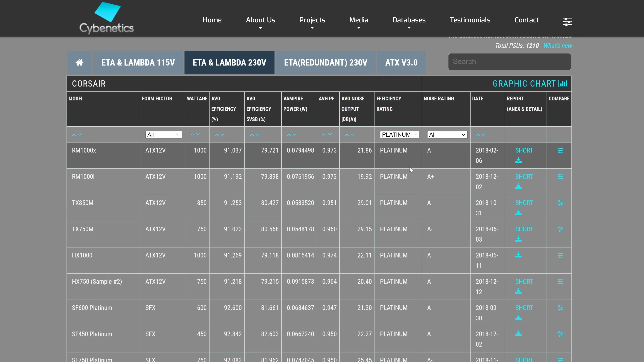
Task: Add HX750 (Sample #2) to compare
Action: click(560, 282)
